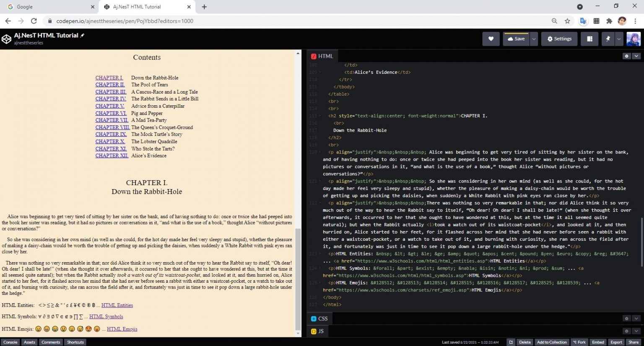Open the Console panel
This screenshot has width=644, height=346.
tap(10, 342)
